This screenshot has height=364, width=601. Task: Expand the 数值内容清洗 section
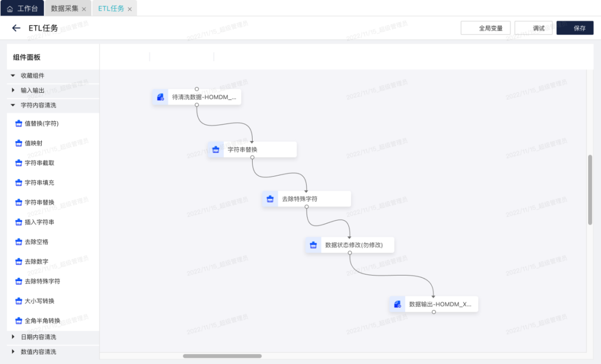pos(13,352)
